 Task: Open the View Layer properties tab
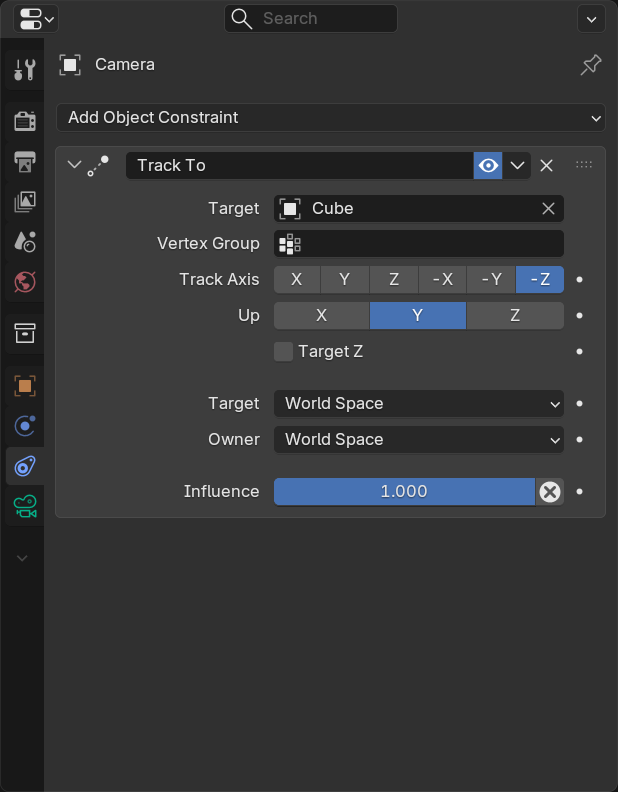[x=25, y=202]
